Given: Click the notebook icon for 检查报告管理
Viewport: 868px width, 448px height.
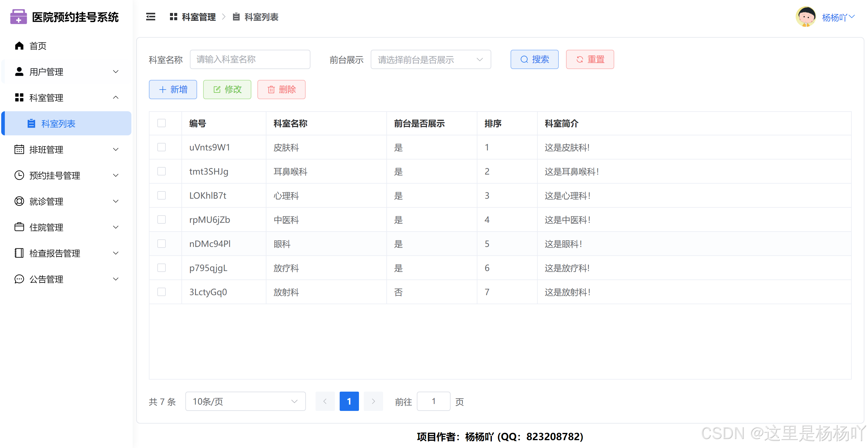Looking at the screenshot, I should pyautogui.click(x=19, y=253).
